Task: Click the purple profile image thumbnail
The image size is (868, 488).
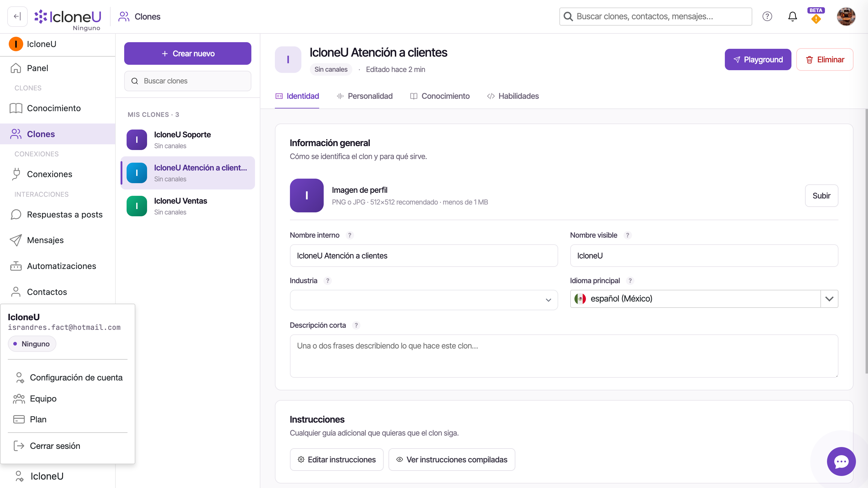Action: click(x=307, y=195)
